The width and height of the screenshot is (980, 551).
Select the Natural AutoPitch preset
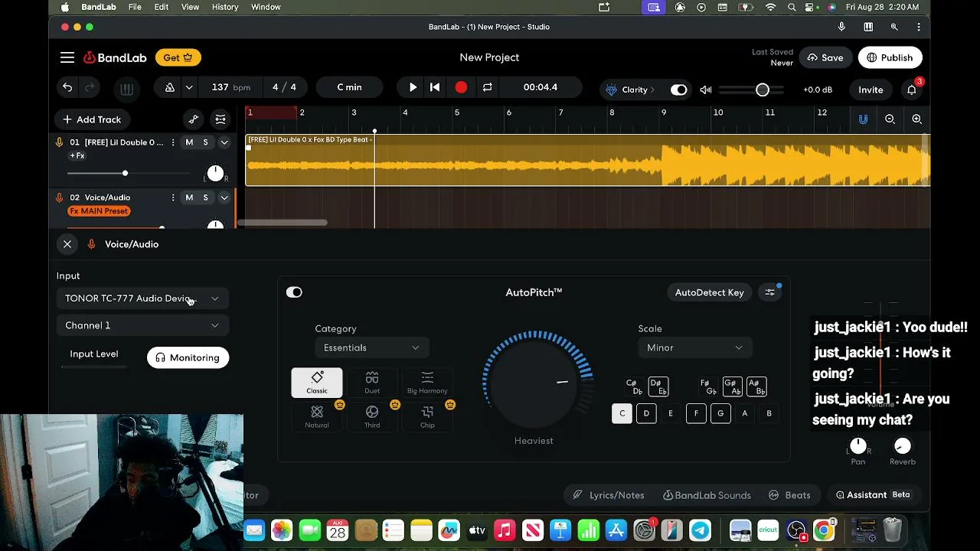coord(317,416)
